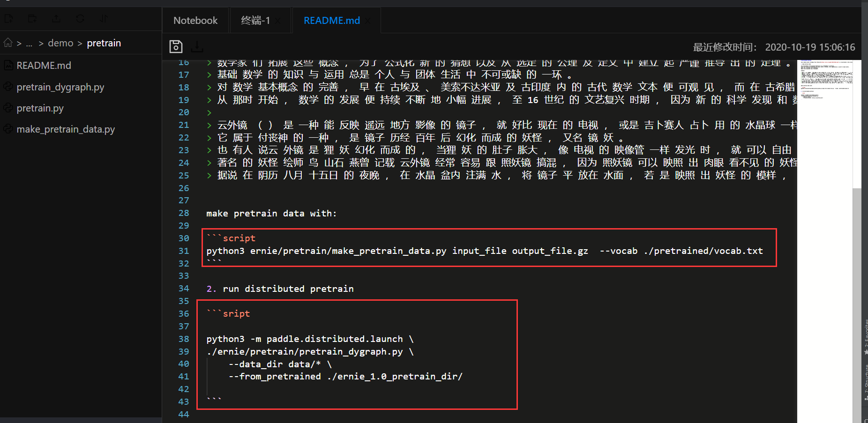Screen dimensions: 868x423
Task: Click line 25 text starting with 据说
Action: pyautogui.click(x=497, y=175)
